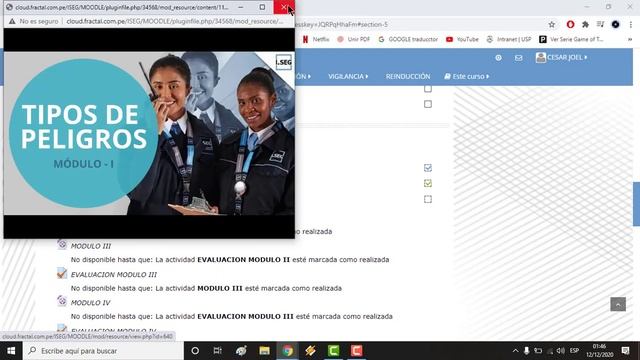Image resolution: width=640 pixels, height=360 pixels.
Task: Click the EVALUACION MODULO III quiz icon
Action: (62, 273)
